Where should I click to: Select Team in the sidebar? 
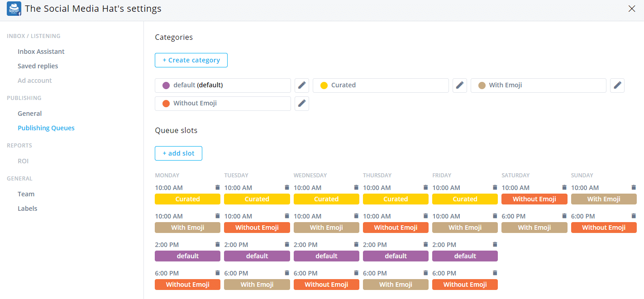[x=26, y=194]
